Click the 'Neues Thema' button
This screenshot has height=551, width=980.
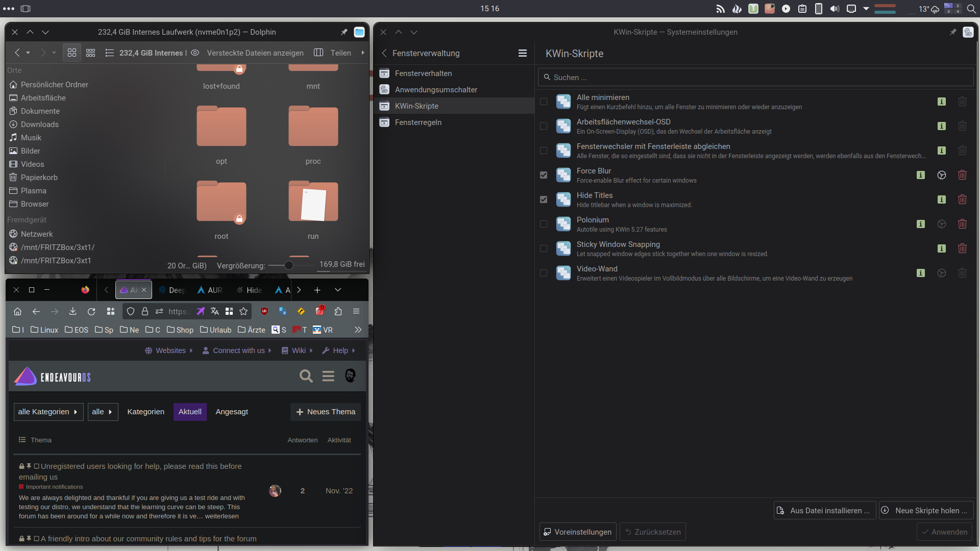pos(326,412)
